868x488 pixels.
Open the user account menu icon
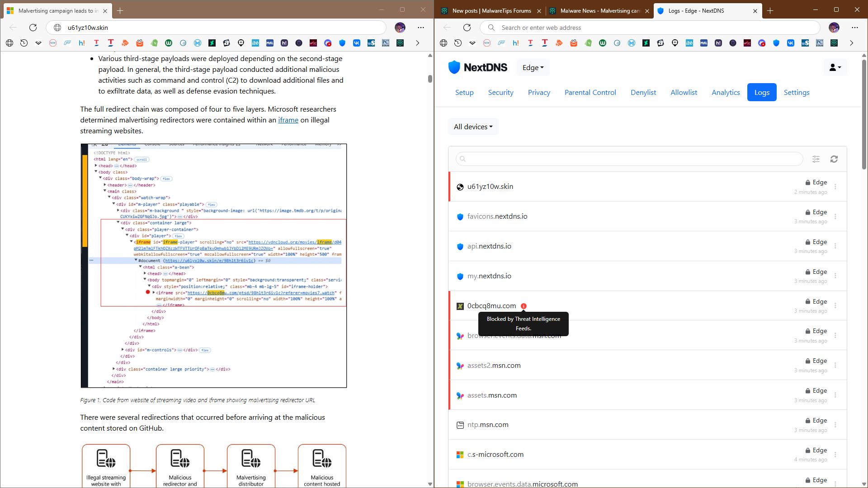tap(835, 67)
